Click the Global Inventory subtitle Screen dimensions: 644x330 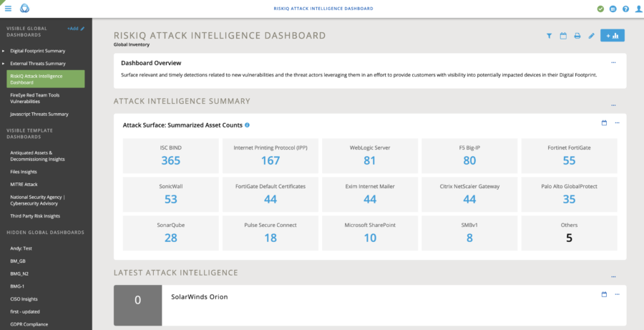coord(132,44)
